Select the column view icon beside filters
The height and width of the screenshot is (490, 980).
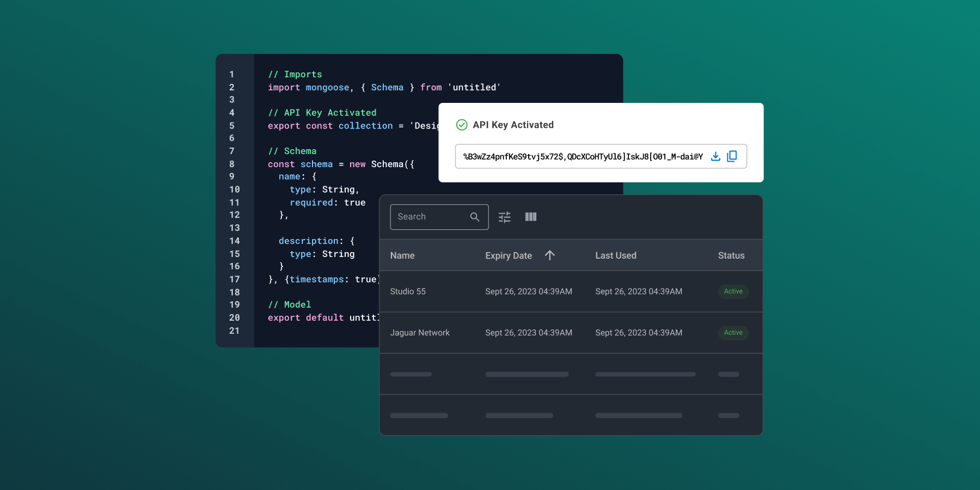531,217
